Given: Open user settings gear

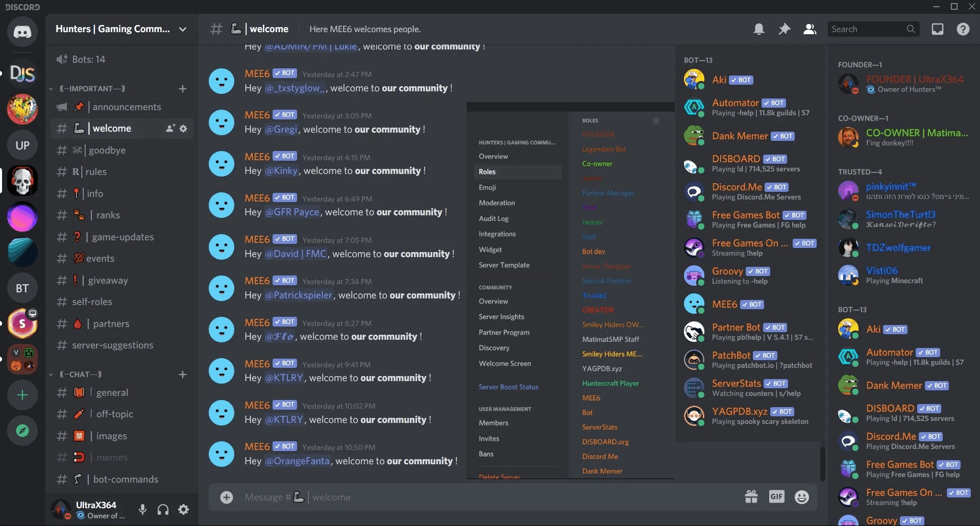Looking at the screenshot, I should click(184, 509).
